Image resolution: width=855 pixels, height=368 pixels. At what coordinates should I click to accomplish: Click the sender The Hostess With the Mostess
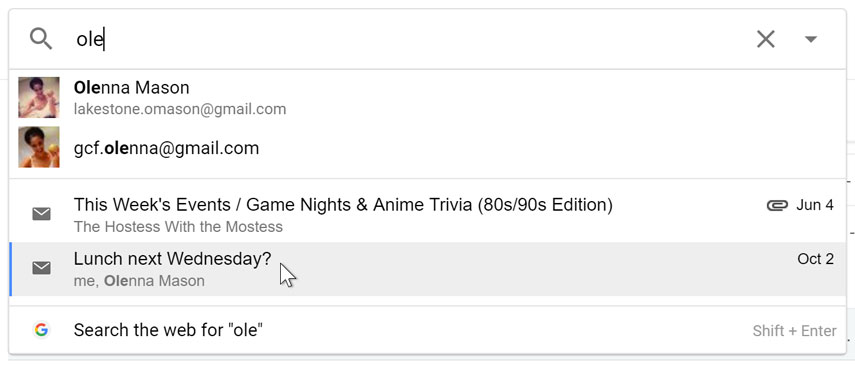coord(178,227)
